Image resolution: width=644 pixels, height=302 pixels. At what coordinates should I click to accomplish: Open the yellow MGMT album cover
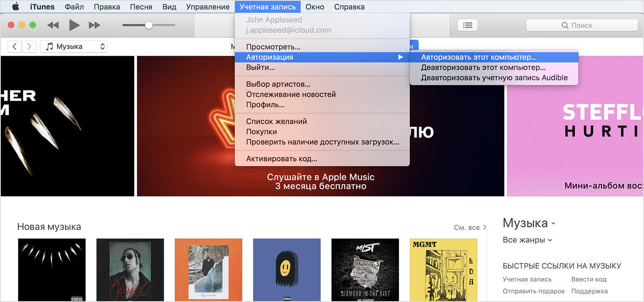tap(443, 270)
